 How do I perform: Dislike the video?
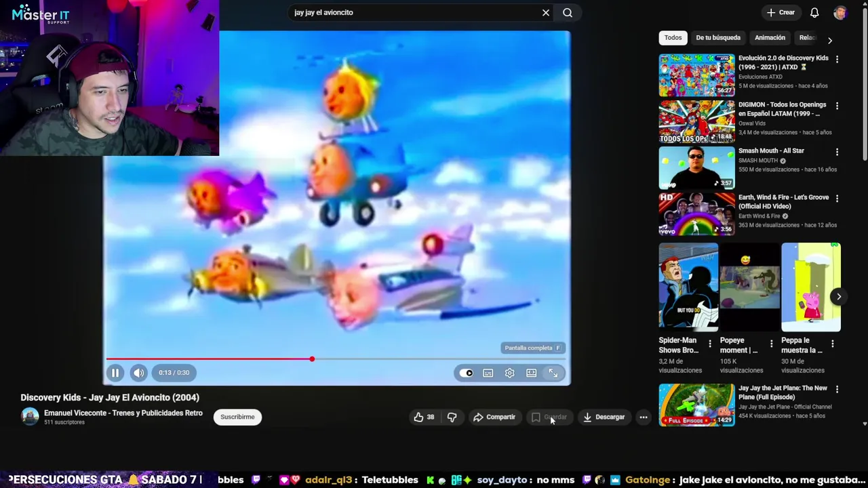[x=452, y=418]
